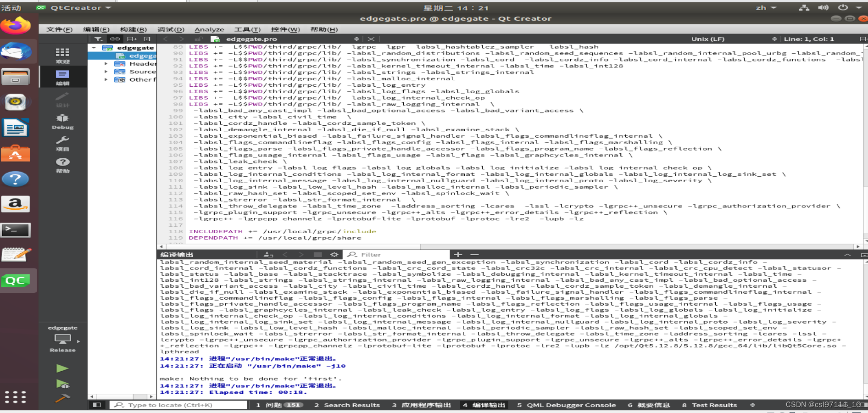This screenshot has width=868, height=413.
Task: Switch to the 应用程序输出 tab
Action: [421, 405]
